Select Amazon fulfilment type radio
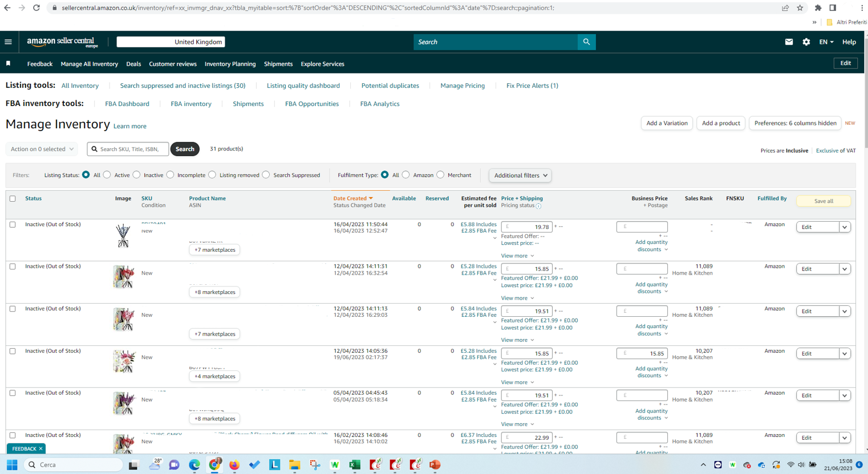The height and width of the screenshot is (474, 868). click(406, 175)
